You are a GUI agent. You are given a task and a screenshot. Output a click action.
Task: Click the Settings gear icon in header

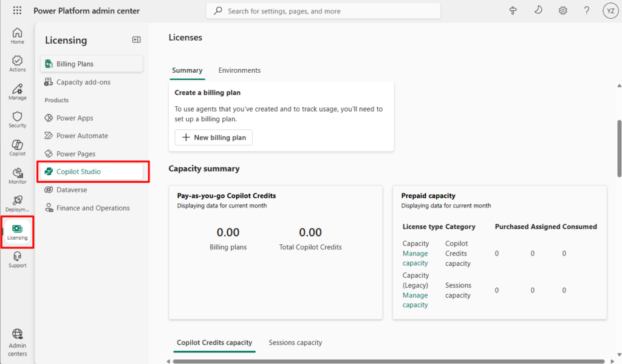(563, 11)
